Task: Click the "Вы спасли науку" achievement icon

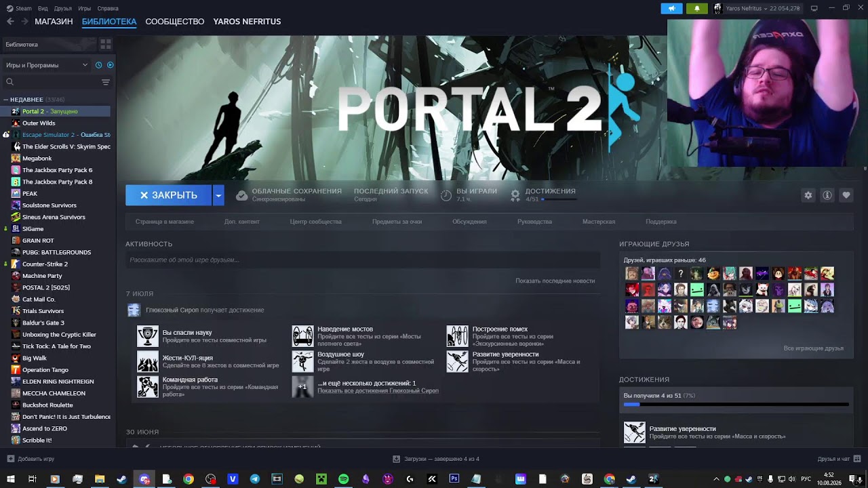Action: click(x=148, y=336)
